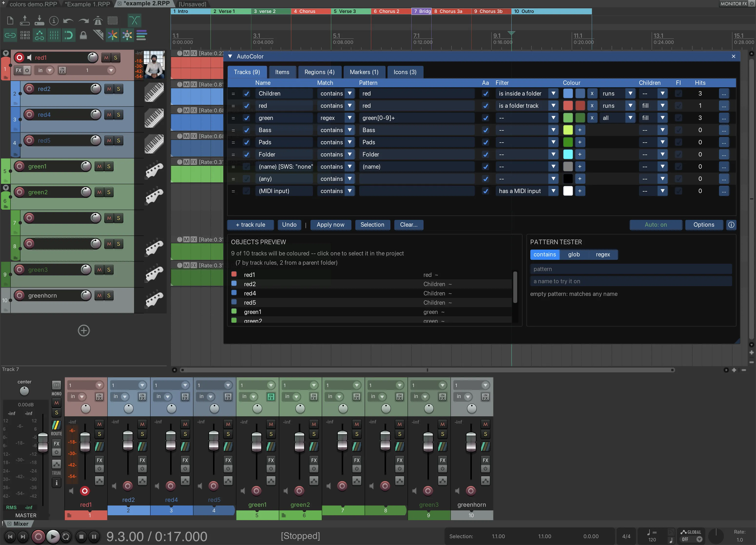Click the undo arrow in the toolbar
The image size is (756, 545).
click(x=68, y=21)
